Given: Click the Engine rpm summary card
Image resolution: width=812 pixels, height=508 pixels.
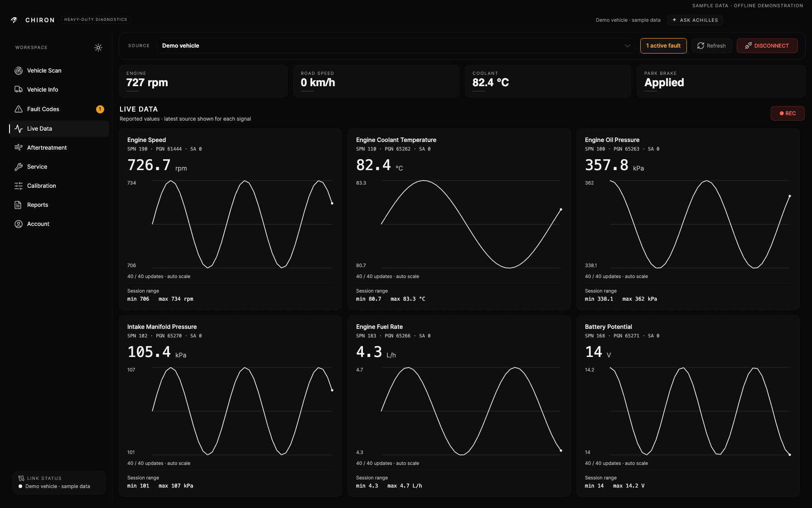Looking at the screenshot, I should tap(203, 81).
